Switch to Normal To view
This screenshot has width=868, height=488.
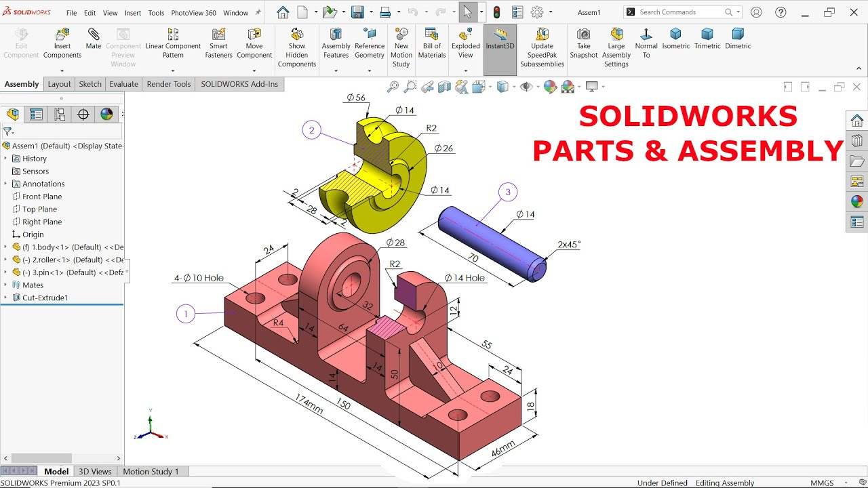(646, 44)
